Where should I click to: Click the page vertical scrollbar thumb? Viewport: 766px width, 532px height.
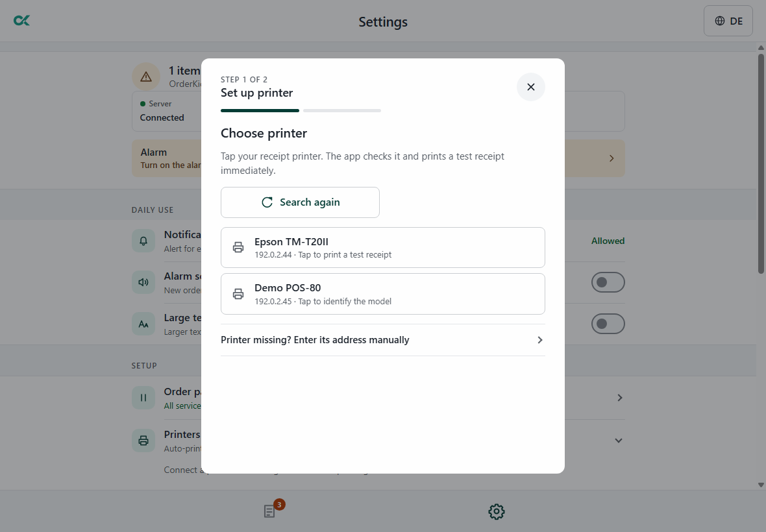tap(761, 163)
